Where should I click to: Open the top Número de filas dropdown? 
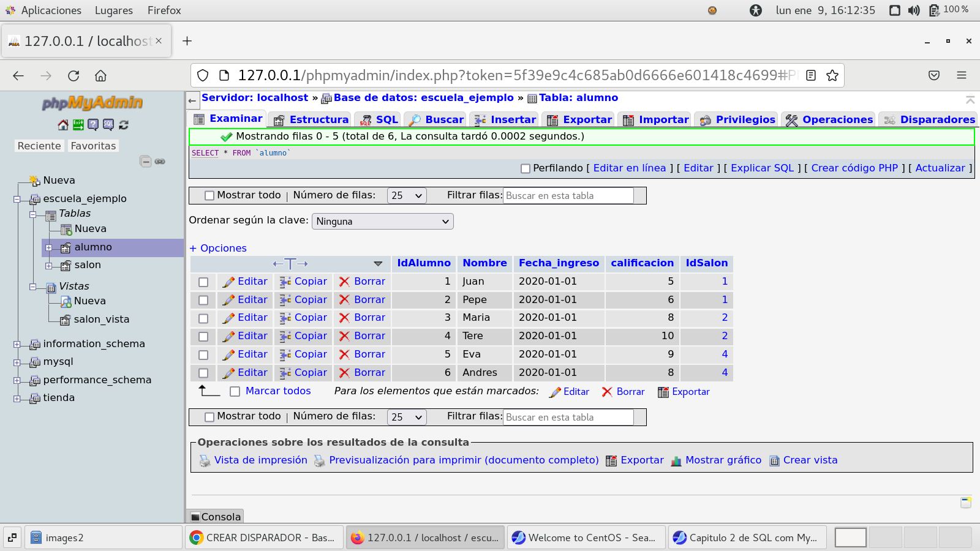coord(406,196)
